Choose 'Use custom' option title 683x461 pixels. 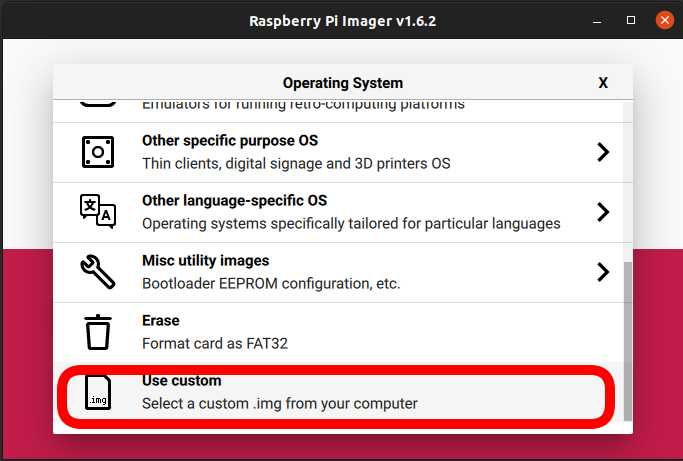(182, 381)
